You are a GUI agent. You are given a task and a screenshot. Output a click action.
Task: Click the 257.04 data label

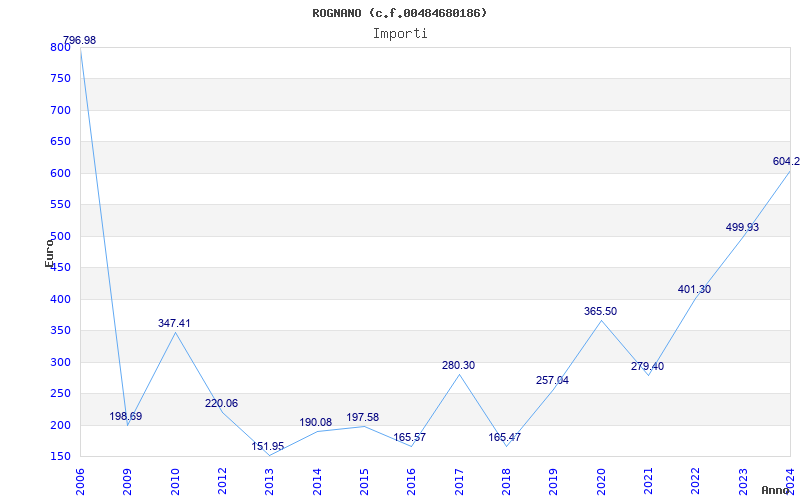(552, 381)
